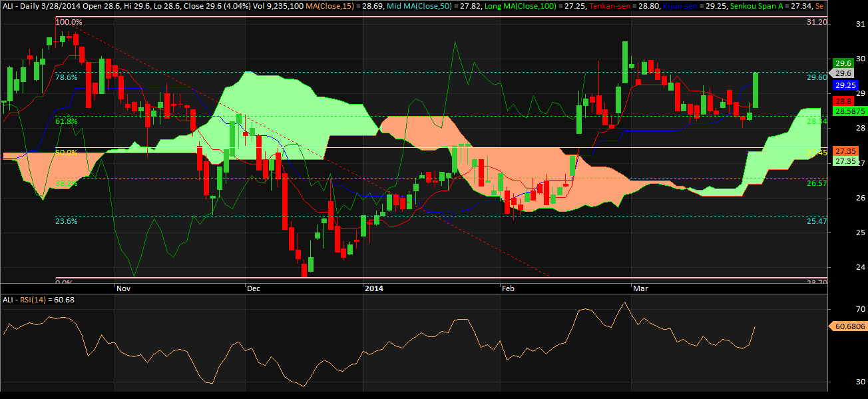The width and height of the screenshot is (868, 399).
Task: Click the Feb label on the time axis
Action: (x=508, y=289)
